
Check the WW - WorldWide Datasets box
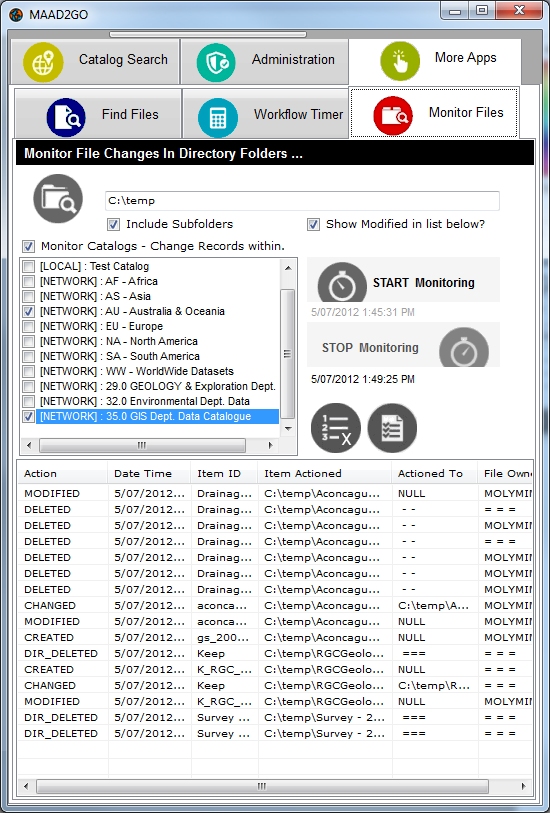click(29, 371)
